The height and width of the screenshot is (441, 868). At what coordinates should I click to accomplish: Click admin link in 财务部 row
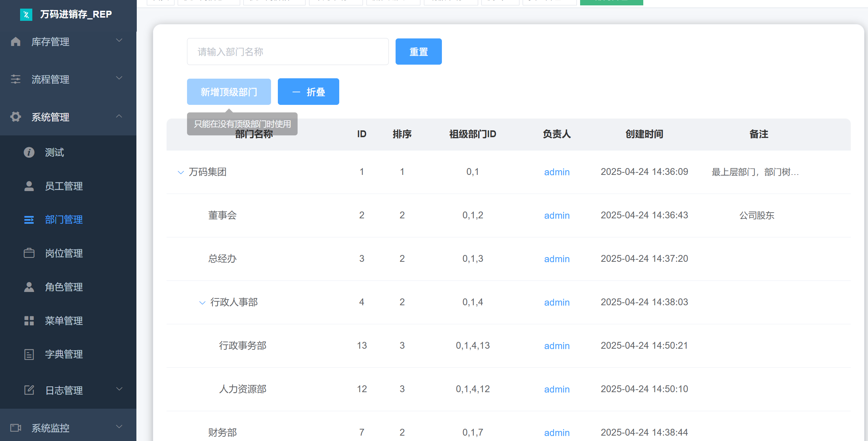(557, 433)
